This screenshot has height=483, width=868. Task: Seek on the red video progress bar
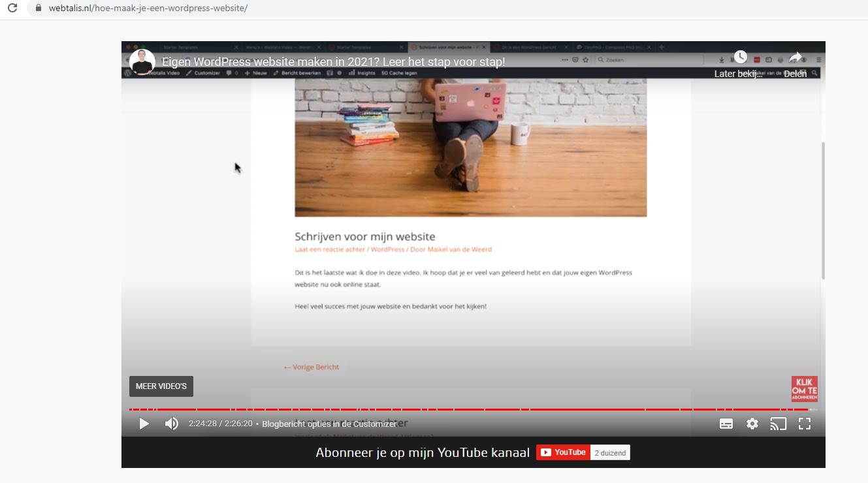coord(473,410)
